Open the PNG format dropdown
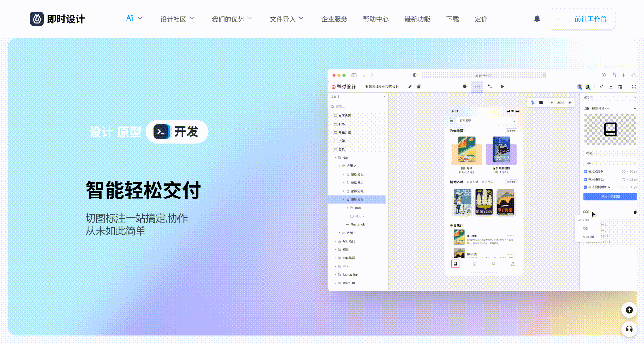The width and height of the screenshot is (644, 344). (610, 153)
